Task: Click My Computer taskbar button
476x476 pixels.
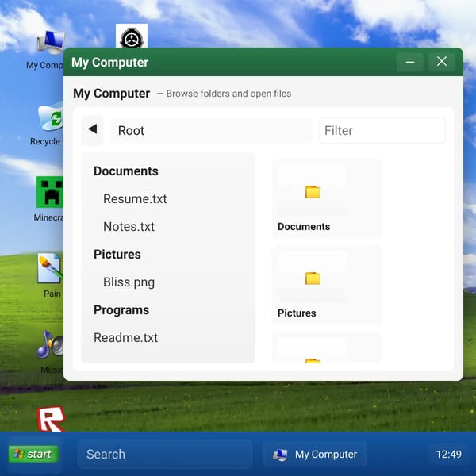Action: coord(315,454)
